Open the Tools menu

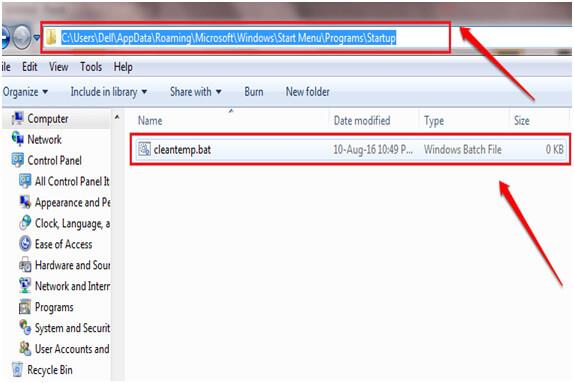tap(91, 67)
